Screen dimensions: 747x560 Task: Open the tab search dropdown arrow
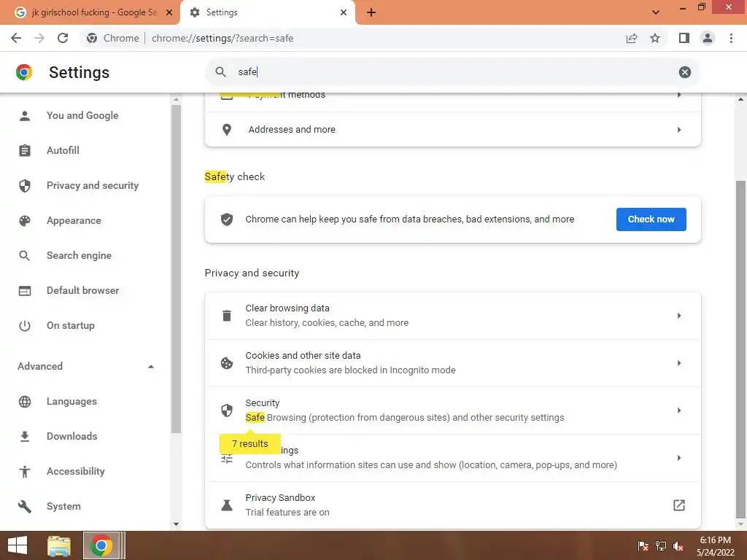656,12
